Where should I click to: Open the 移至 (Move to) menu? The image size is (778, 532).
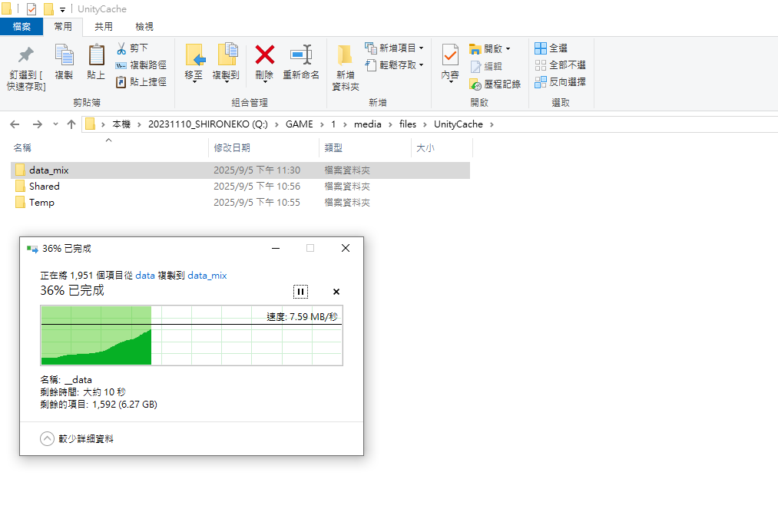click(194, 63)
